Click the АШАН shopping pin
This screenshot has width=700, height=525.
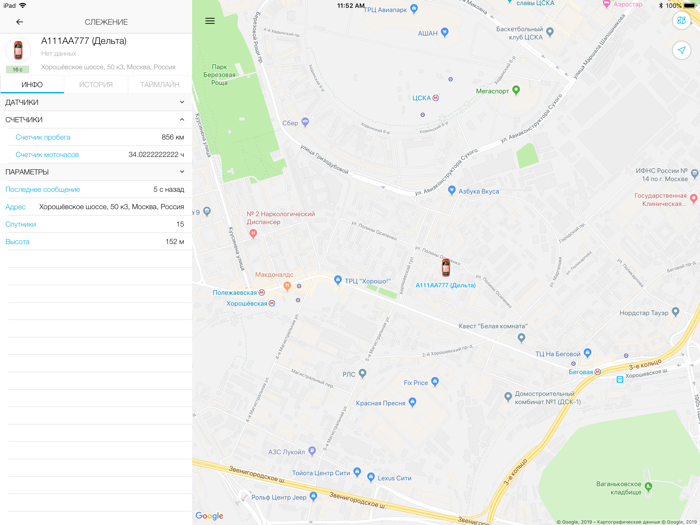tap(444, 32)
